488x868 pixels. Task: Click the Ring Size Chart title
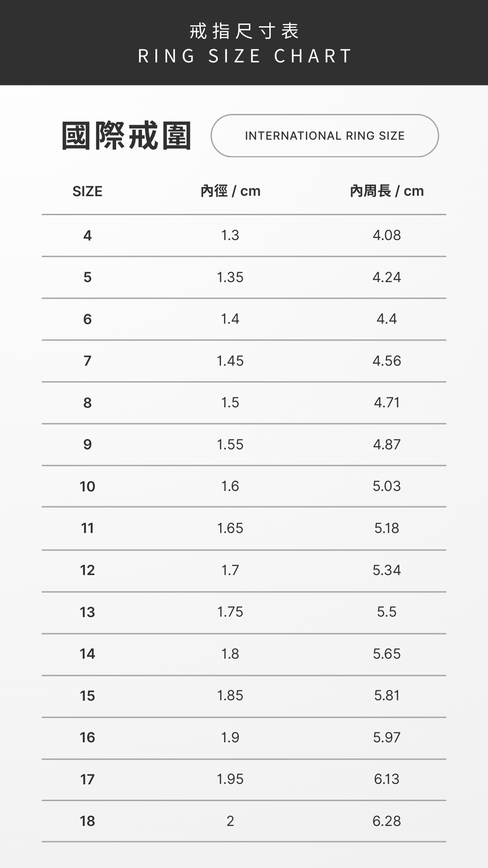pyautogui.click(x=244, y=56)
